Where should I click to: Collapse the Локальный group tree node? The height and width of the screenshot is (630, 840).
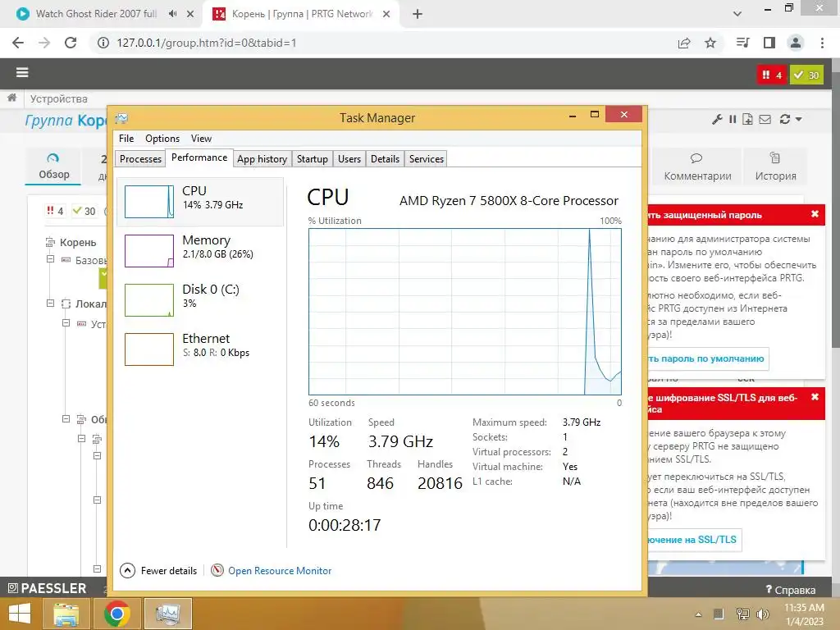tap(50, 304)
